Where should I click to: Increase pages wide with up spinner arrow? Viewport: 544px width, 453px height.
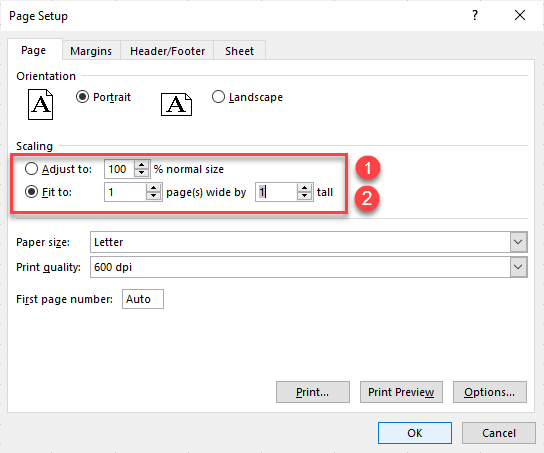click(x=154, y=188)
